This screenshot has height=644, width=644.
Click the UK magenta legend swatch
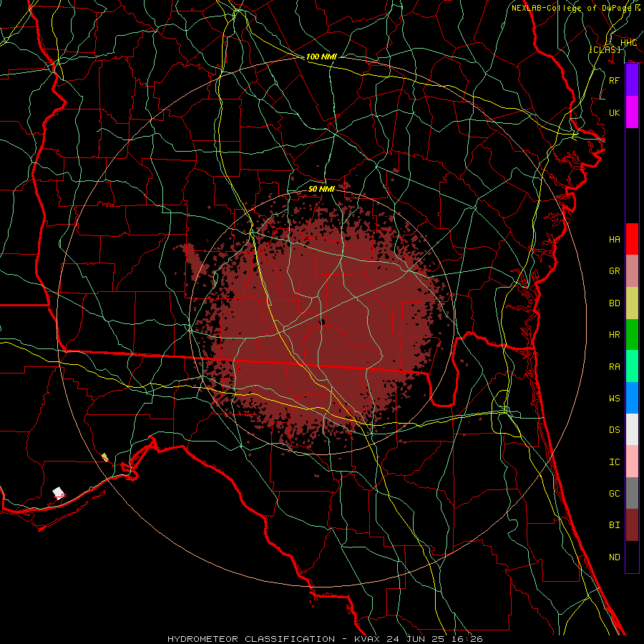632,112
